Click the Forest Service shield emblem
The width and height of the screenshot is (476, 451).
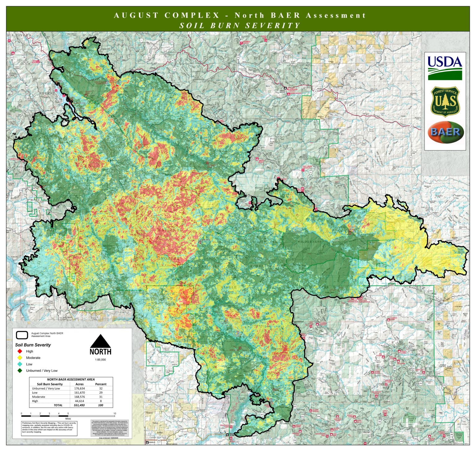click(x=445, y=101)
